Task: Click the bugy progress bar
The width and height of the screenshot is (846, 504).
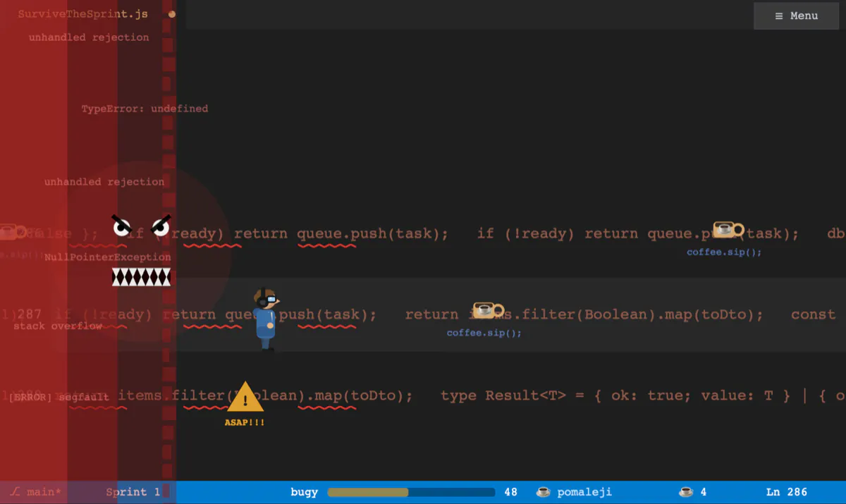Action: pos(411,492)
